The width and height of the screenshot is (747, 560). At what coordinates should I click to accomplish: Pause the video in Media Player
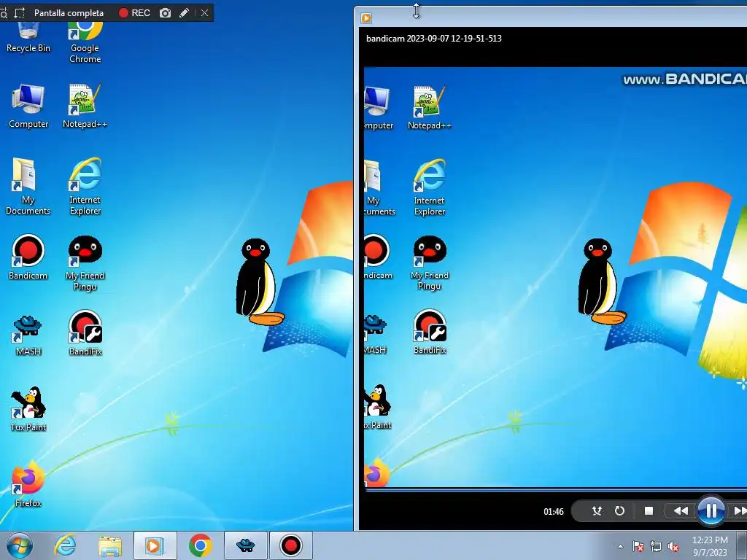coord(711,511)
